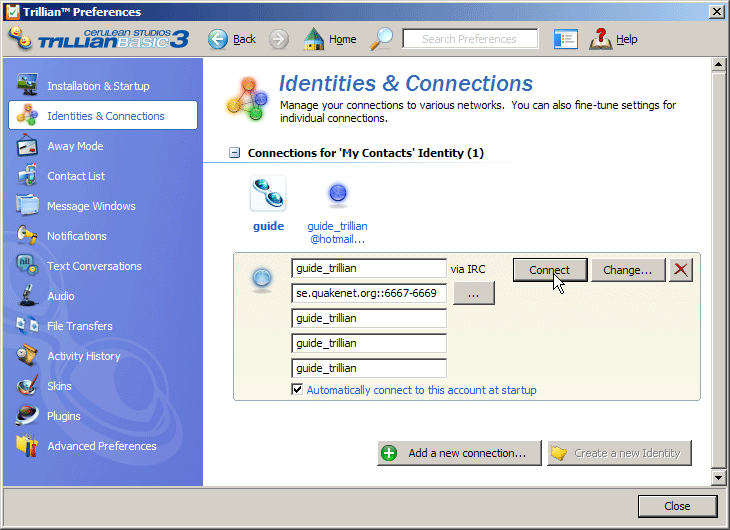This screenshot has width=730, height=530.
Task: Open the Advanced Preferences section
Action: (101, 446)
